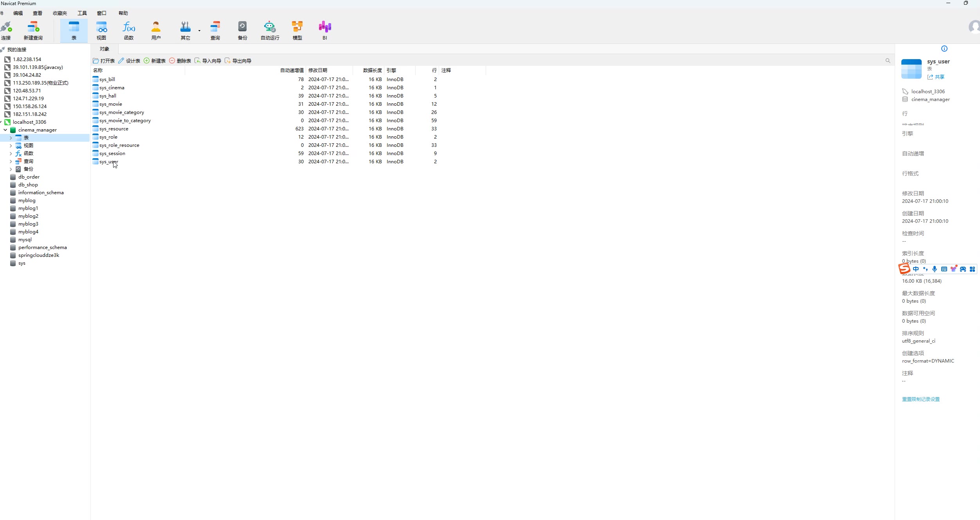This screenshot has height=520, width=980.
Task: Click the search magnifier in object list
Action: pyautogui.click(x=888, y=61)
